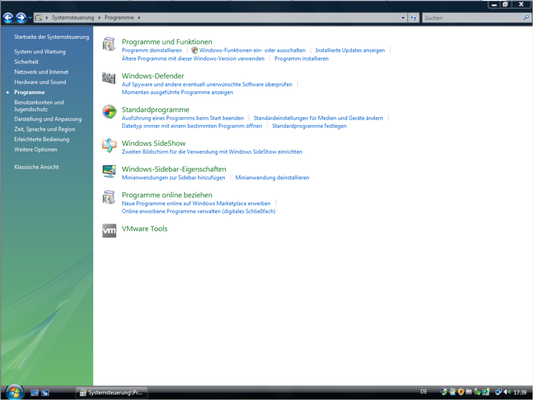Open Zeit, Sprache und Region in sidebar

click(45, 129)
